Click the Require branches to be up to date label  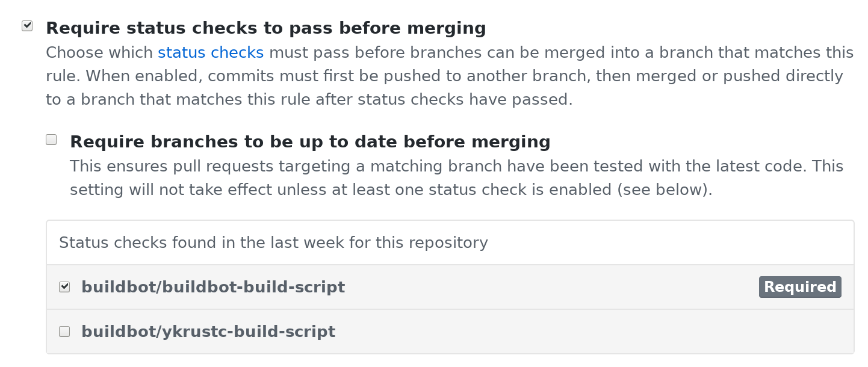[310, 142]
